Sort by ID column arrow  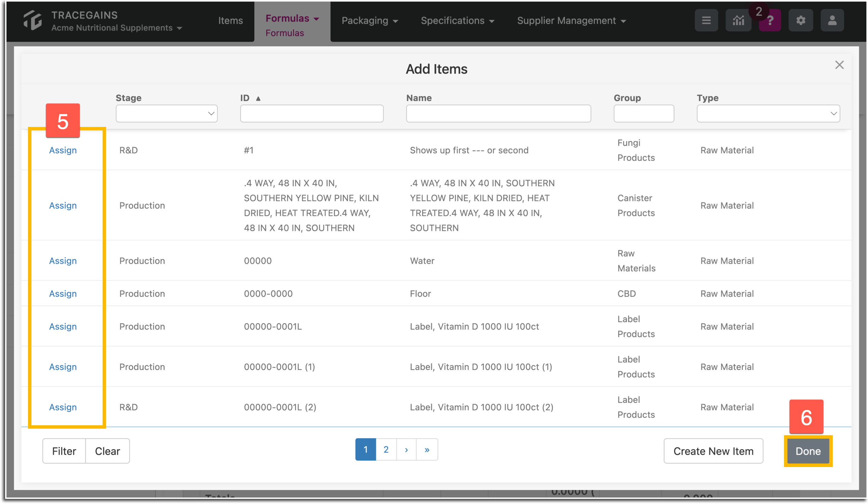(258, 98)
